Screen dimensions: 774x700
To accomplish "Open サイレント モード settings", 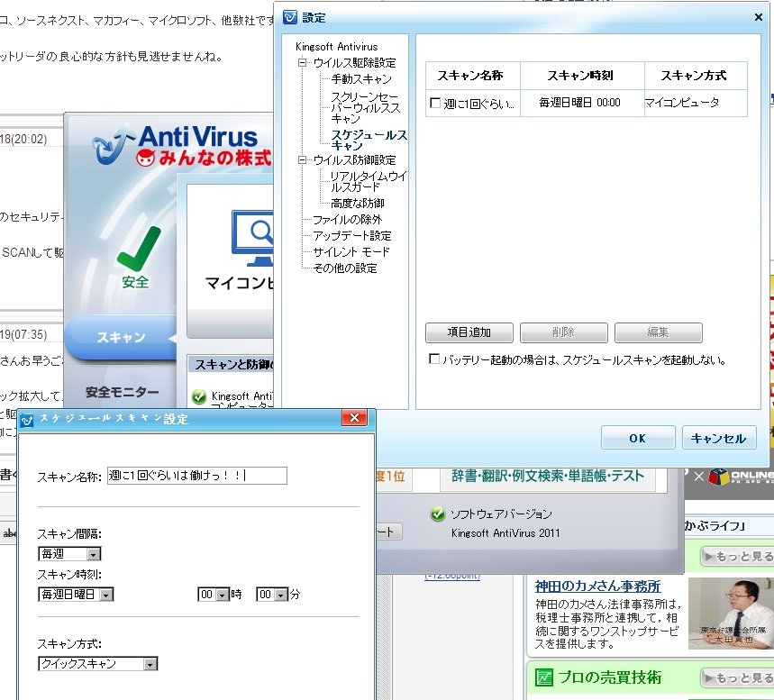I will [x=351, y=251].
